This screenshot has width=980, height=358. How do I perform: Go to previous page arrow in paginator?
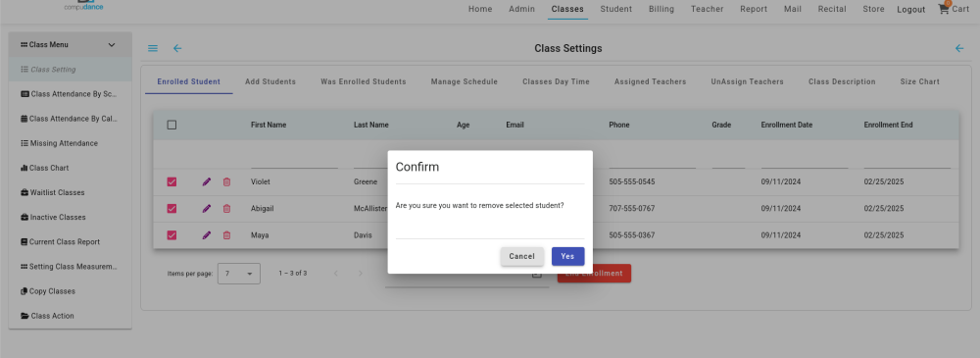coord(335,274)
